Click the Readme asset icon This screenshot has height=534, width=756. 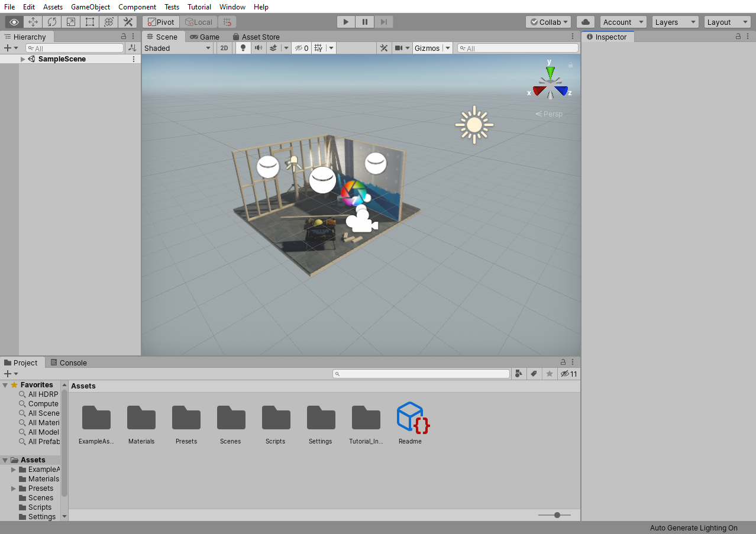pos(411,418)
